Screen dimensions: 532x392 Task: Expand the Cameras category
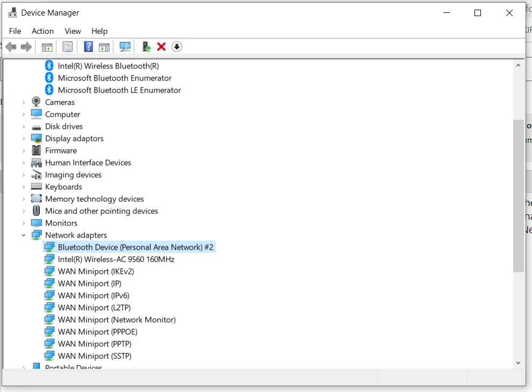(x=24, y=102)
